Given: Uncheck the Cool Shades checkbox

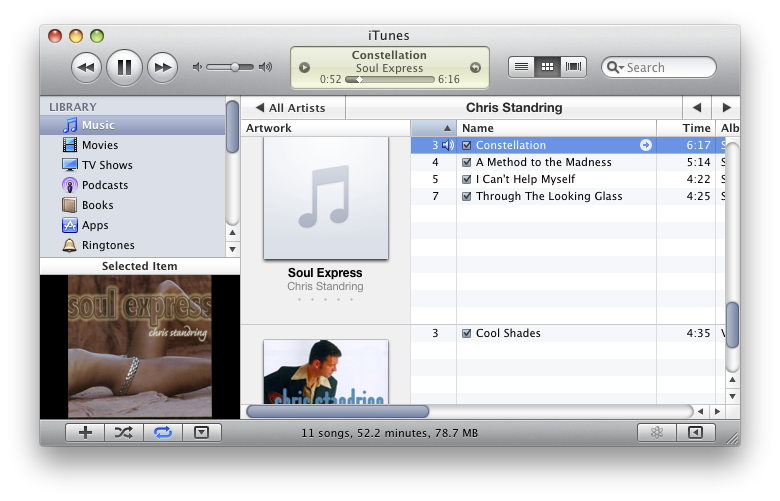Looking at the screenshot, I should point(467,333).
